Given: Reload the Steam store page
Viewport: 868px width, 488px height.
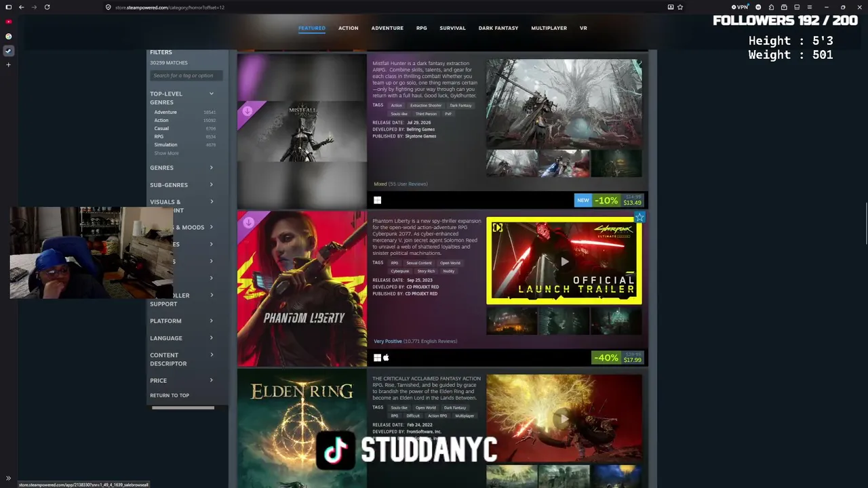Looking at the screenshot, I should click(x=47, y=7).
